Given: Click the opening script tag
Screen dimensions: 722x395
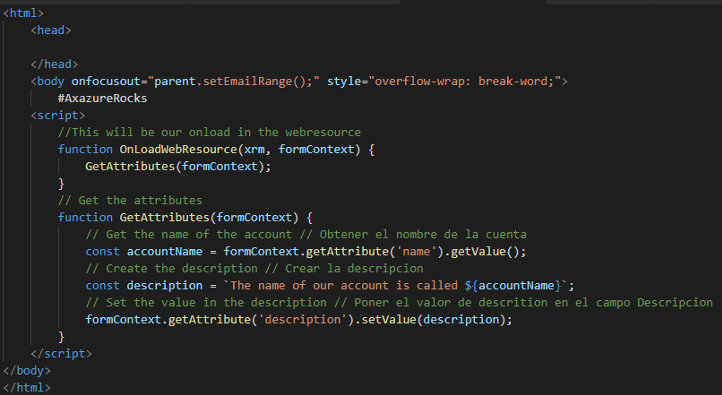Looking at the screenshot, I should (58, 115).
